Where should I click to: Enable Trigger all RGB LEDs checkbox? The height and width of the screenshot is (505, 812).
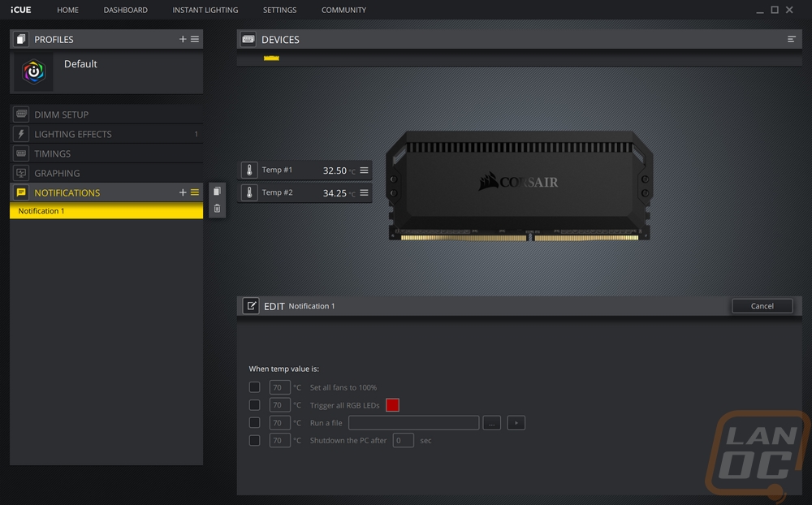(254, 404)
